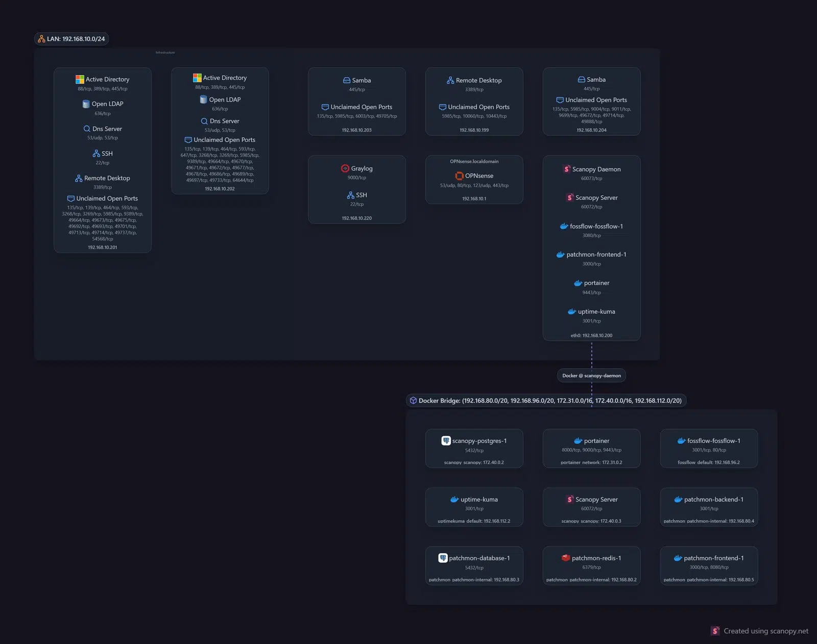Image resolution: width=817 pixels, height=644 pixels.
Task: Click the '192.168.10.1' address text
Action: (x=474, y=199)
